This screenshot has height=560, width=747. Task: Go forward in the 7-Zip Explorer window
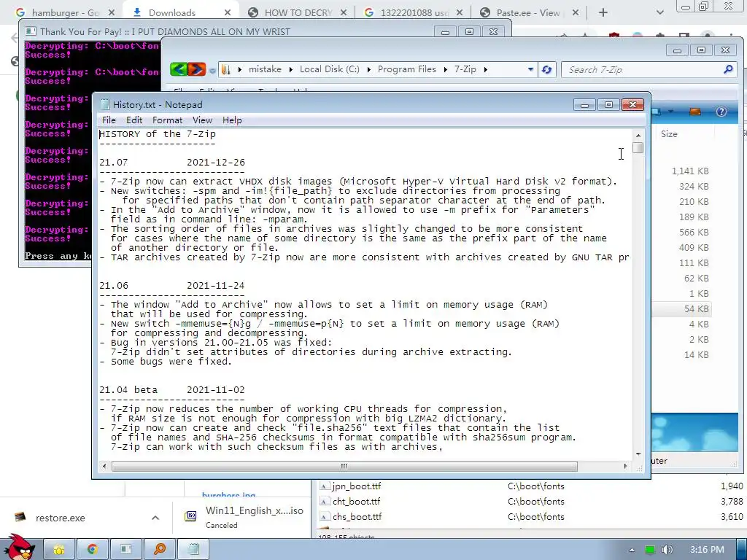197,69
